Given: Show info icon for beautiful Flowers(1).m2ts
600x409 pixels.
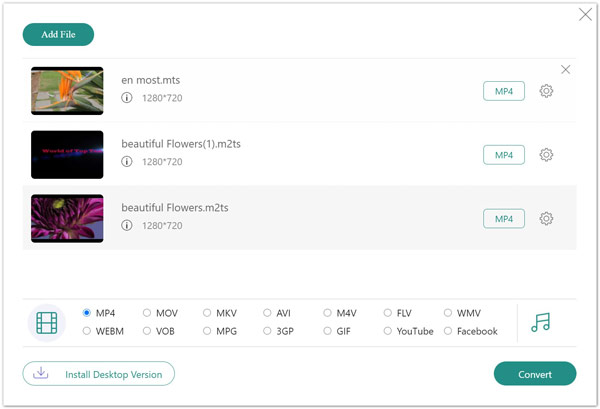Looking at the screenshot, I should click(127, 161).
